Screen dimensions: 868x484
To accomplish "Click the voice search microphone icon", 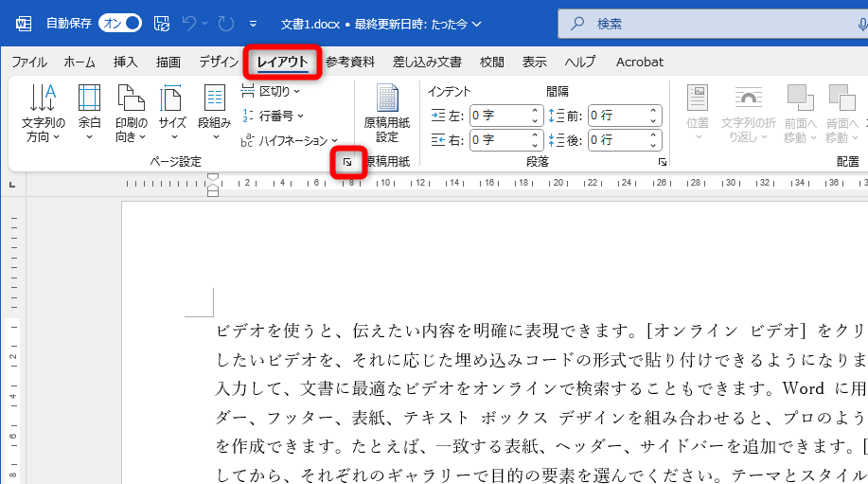I will click(862, 24).
